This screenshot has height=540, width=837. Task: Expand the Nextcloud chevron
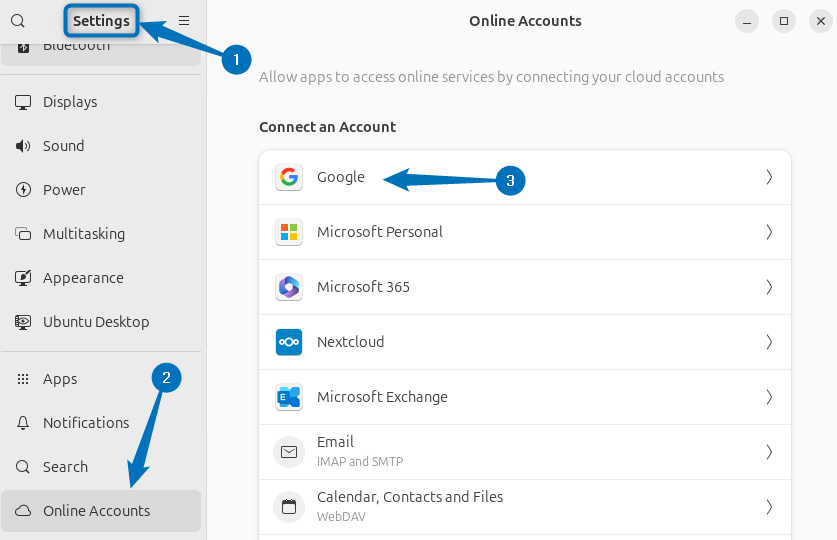(769, 342)
